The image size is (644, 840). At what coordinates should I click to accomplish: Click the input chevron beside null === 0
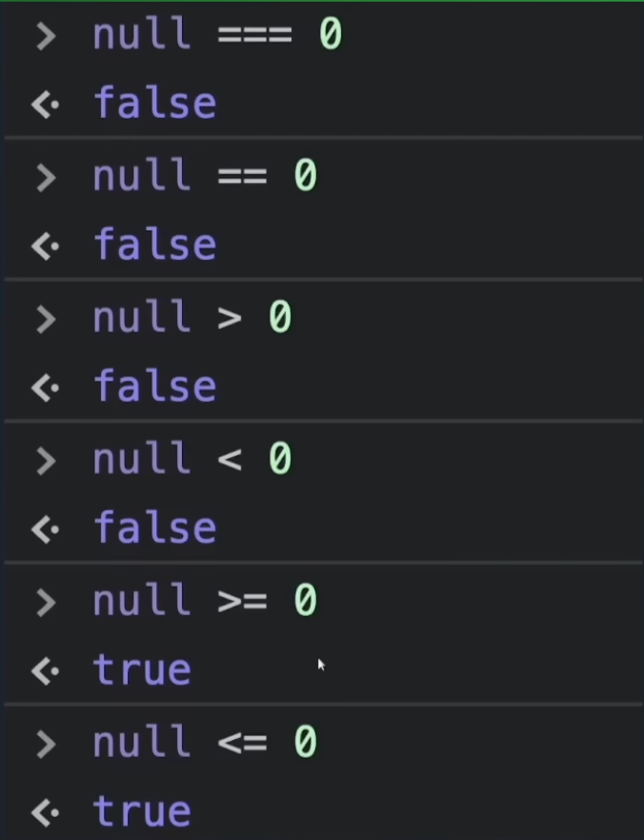click(x=45, y=36)
